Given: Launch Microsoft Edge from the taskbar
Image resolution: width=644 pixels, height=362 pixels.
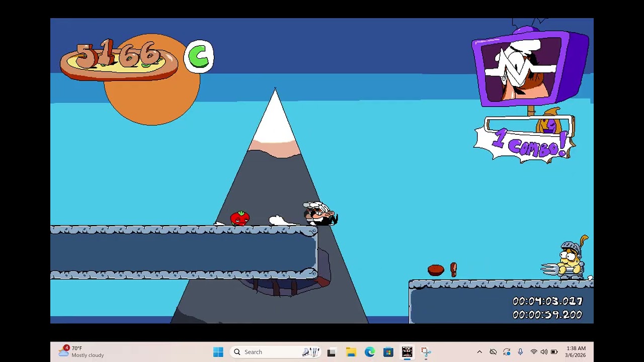Looking at the screenshot, I should pyautogui.click(x=370, y=352).
